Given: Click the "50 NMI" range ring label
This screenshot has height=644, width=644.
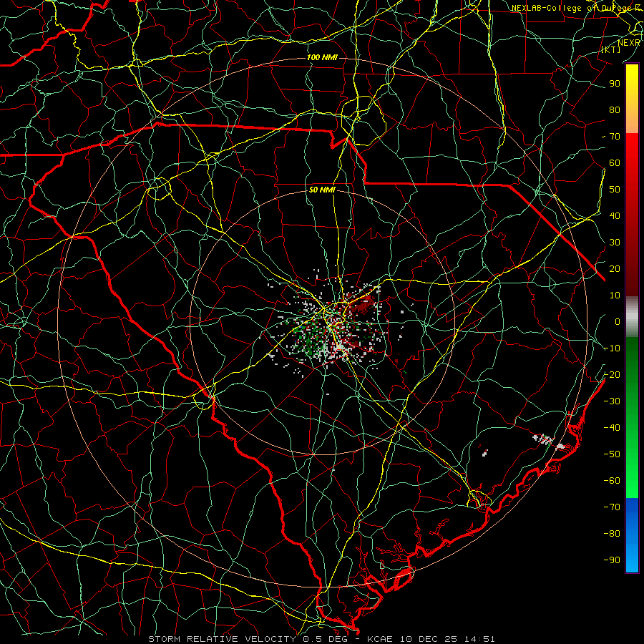Looking at the screenshot, I should tap(322, 190).
